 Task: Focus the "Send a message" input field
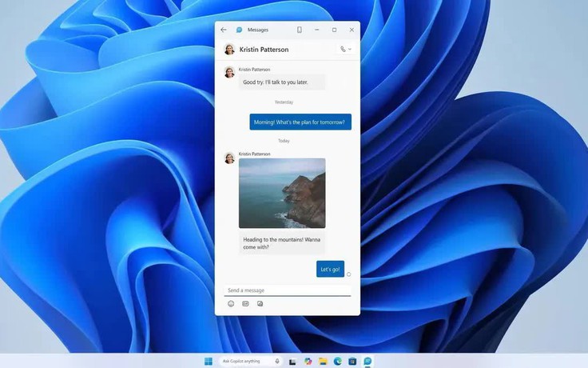coord(288,290)
